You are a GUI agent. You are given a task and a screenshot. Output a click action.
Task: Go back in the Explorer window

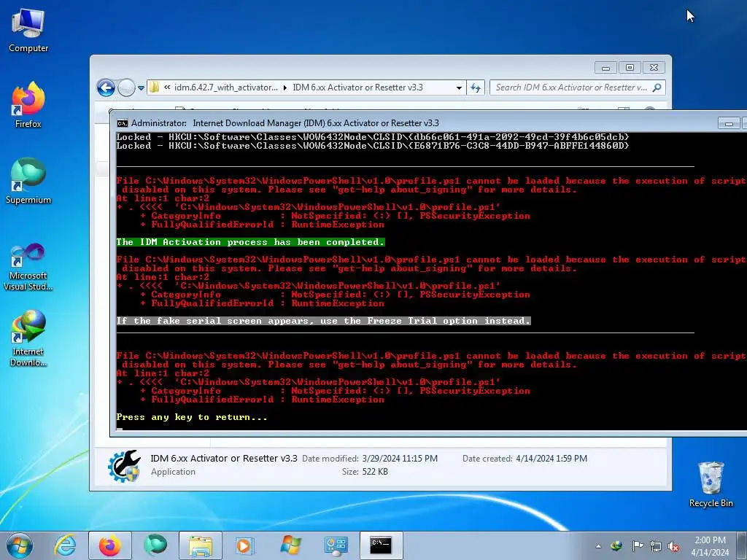pos(106,87)
